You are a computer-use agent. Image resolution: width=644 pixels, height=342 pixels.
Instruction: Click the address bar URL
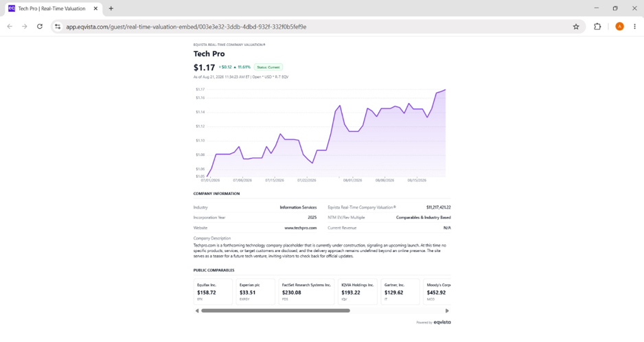tap(186, 27)
